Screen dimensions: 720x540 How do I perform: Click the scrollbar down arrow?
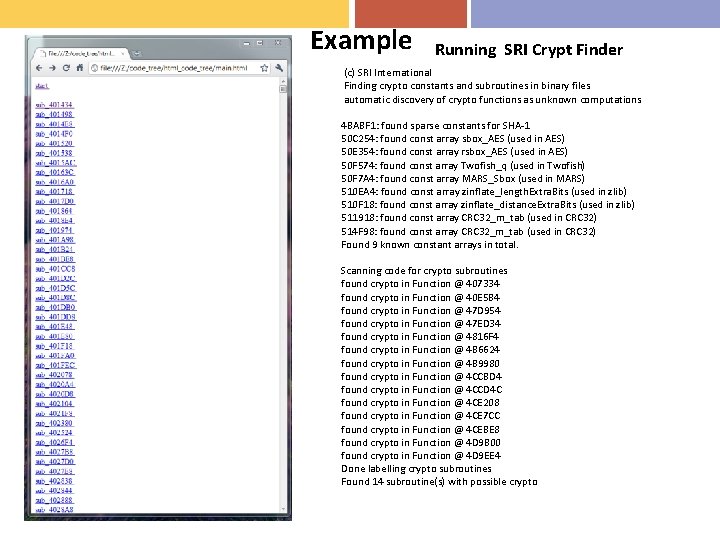coord(283,509)
